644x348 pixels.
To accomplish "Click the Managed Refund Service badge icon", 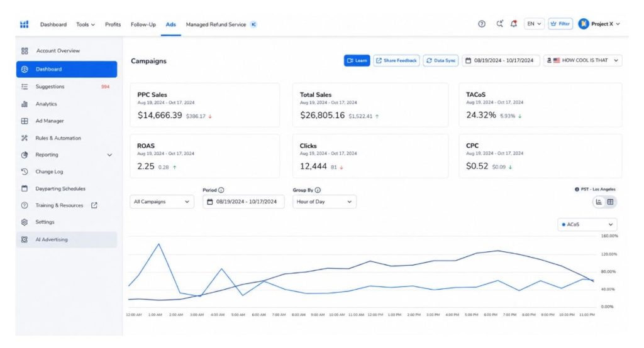I will point(253,24).
